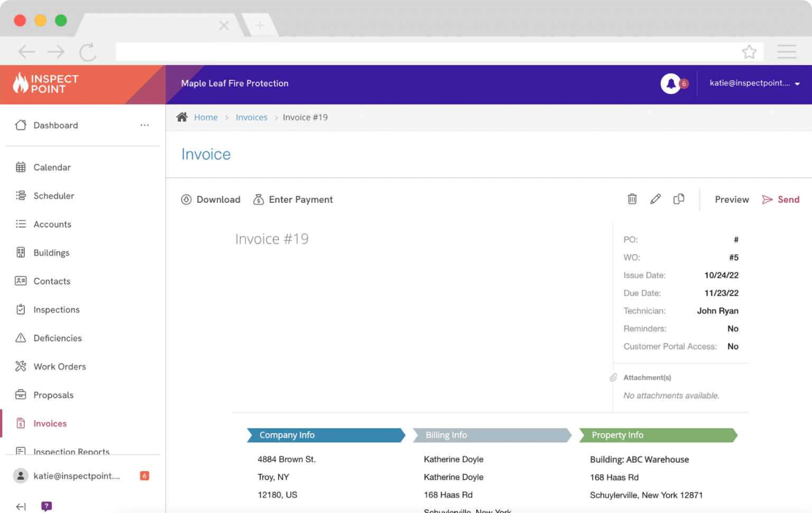Viewport: 812px width, 513px height.
Task: Open Calendar from the sidebar
Action: (x=51, y=167)
